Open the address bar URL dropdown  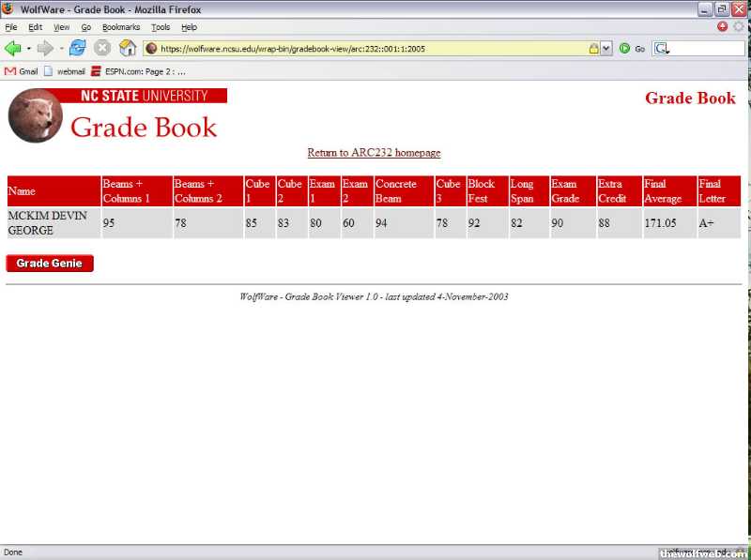click(606, 49)
